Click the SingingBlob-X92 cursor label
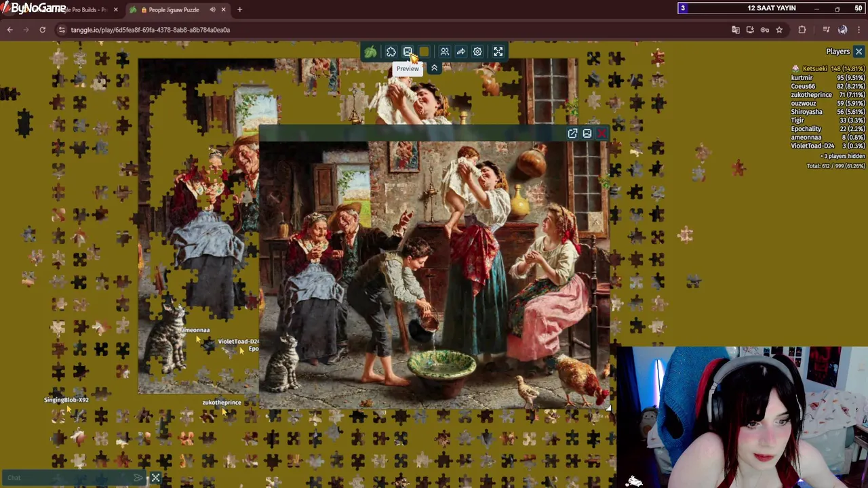The height and width of the screenshot is (488, 868). click(x=66, y=400)
